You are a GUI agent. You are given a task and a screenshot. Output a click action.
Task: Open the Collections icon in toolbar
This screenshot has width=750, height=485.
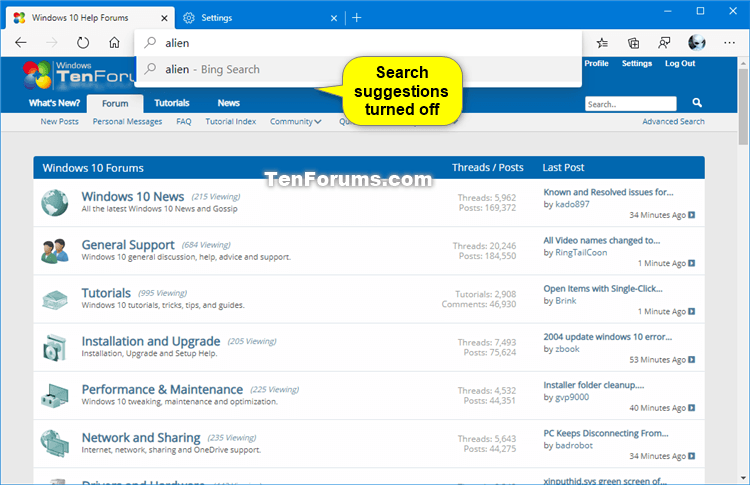pos(633,43)
